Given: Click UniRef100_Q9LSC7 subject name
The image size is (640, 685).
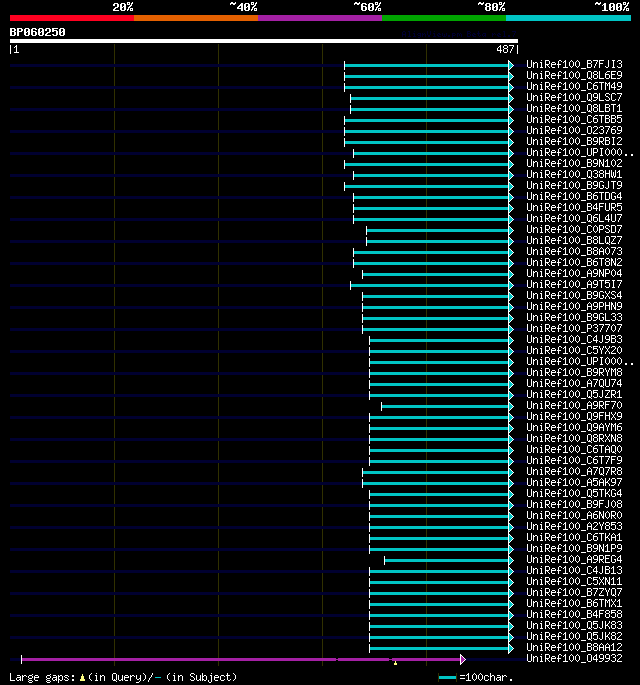Looking at the screenshot, I should tap(574, 97).
